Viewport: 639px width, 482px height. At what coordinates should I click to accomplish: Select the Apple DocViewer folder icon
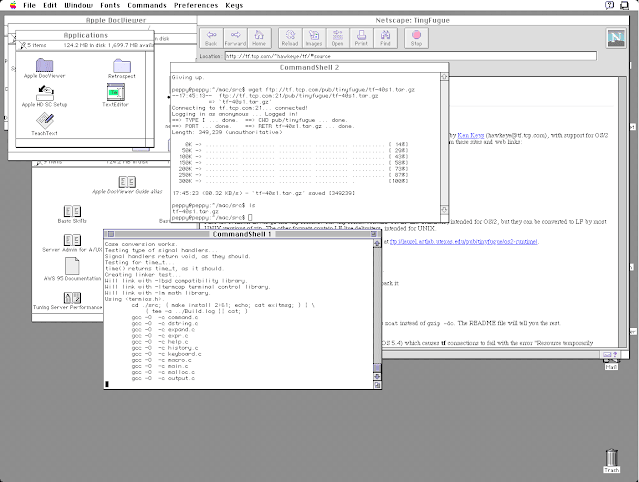point(44,65)
